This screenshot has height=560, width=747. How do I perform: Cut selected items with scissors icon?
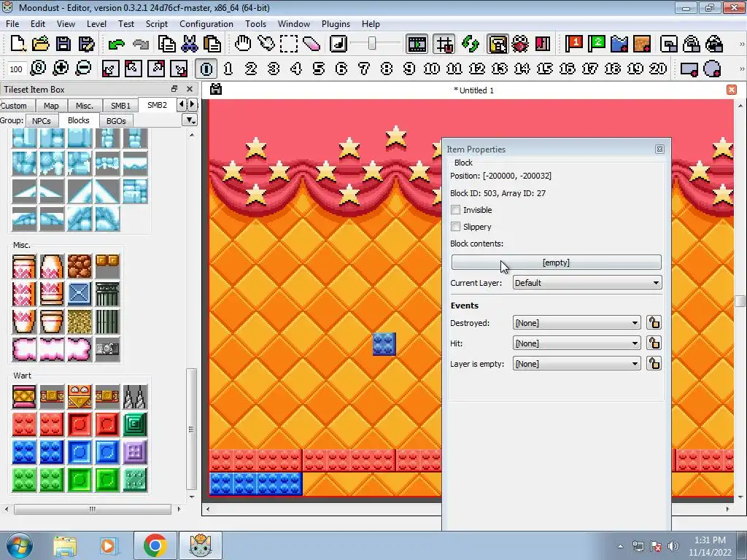[x=190, y=44]
